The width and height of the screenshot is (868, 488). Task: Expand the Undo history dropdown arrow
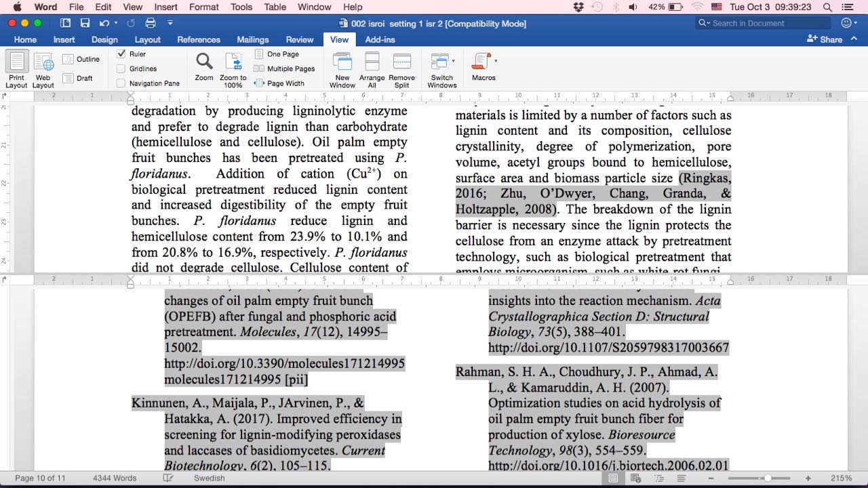pyautogui.click(x=116, y=23)
